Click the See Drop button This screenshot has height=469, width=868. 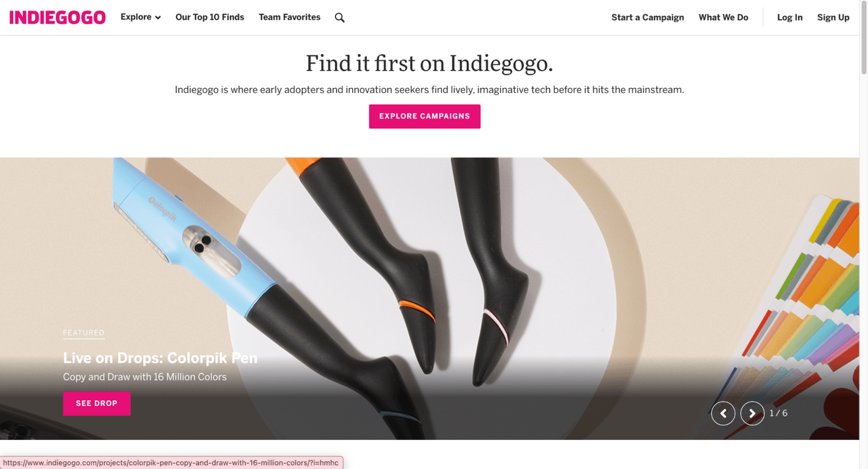coord(97,403)
